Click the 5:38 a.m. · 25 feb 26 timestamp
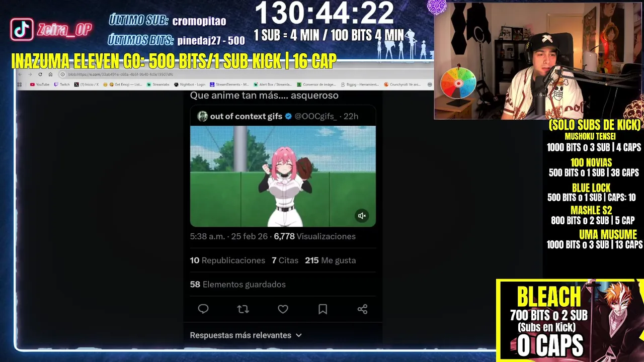This screenshot has width=644, height=362. click(229, 236)
